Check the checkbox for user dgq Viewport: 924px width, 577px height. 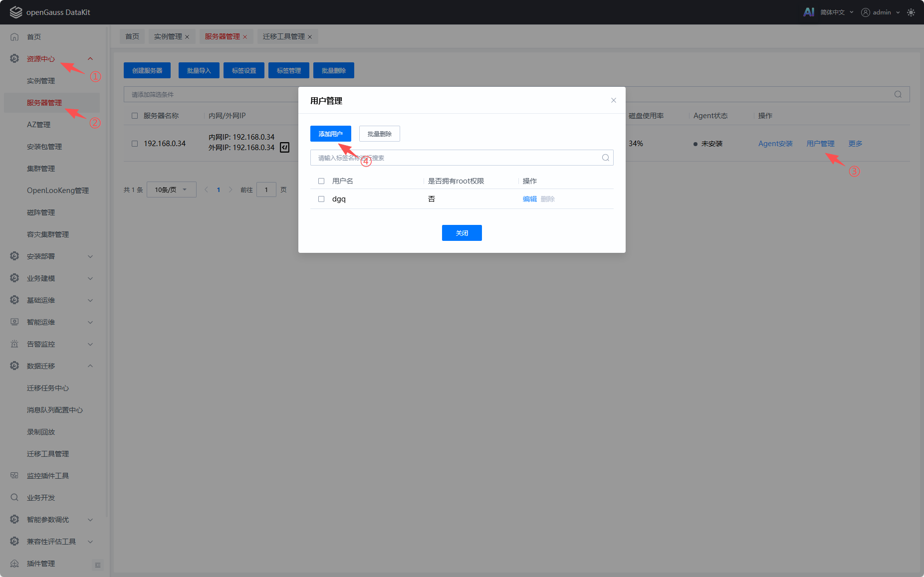[x=321, y=199]
